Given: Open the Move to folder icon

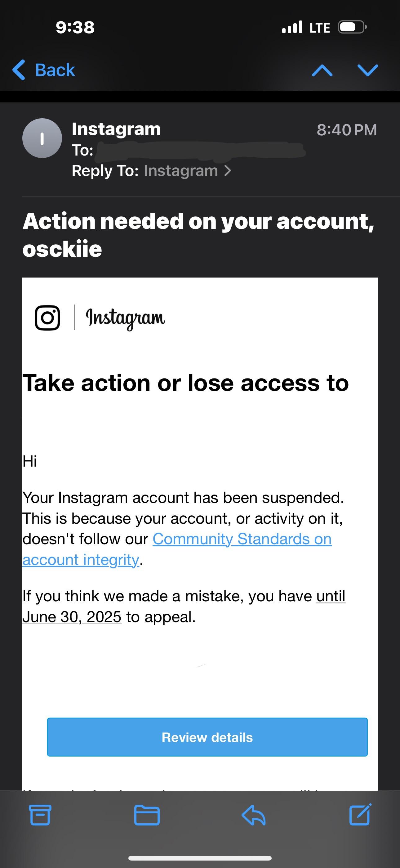Looking at the screenshot, I should [x=147, y=815].
